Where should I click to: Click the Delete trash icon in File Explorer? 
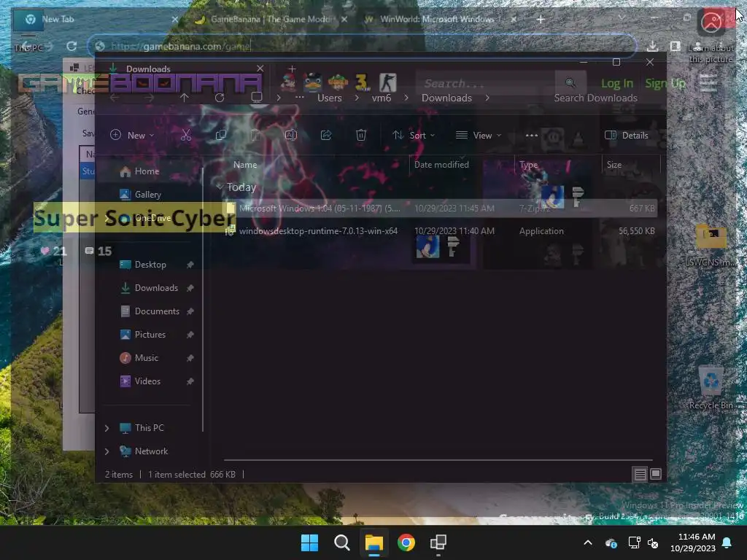(361, 135)
